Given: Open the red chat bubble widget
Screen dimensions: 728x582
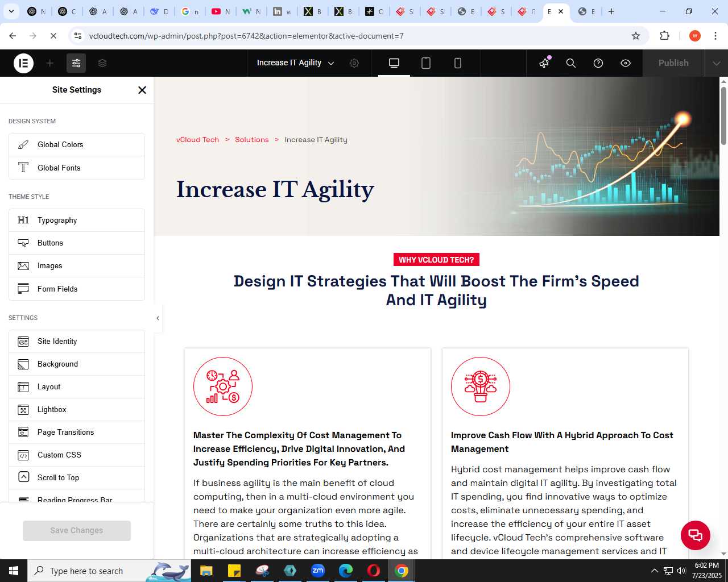Looking at the screenshot, I should pos(696,535).
